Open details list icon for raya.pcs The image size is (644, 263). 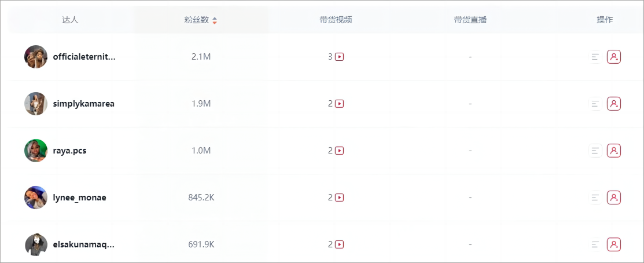(595, 151)
